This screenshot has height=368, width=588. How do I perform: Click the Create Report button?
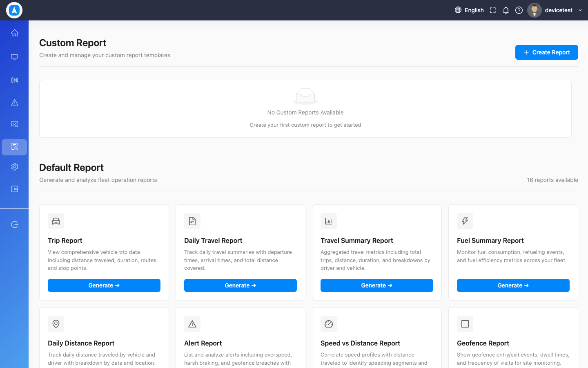coord(547,52)
